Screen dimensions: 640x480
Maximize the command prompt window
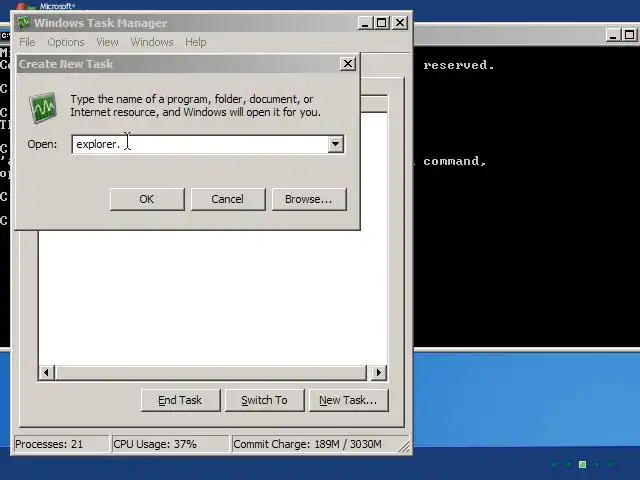(630, 35)
